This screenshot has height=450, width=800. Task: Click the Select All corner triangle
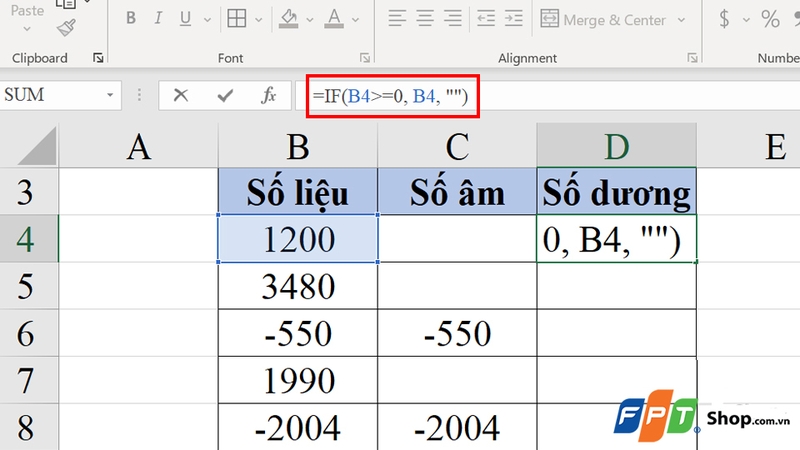coord(37,146)
